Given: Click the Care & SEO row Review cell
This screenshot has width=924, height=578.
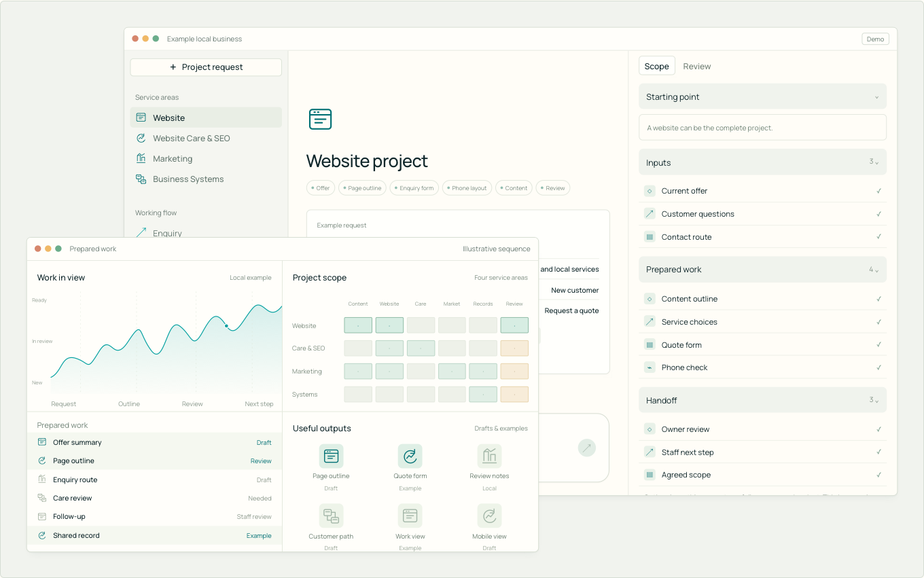Looking at the screenshot, I should pos(514,348).
